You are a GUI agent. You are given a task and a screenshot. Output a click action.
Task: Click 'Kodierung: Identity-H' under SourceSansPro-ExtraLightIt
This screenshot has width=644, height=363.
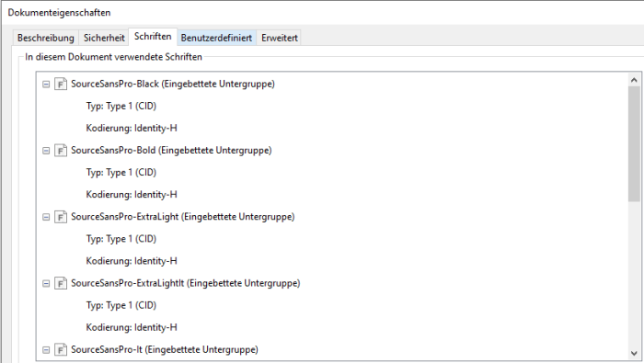132,328
